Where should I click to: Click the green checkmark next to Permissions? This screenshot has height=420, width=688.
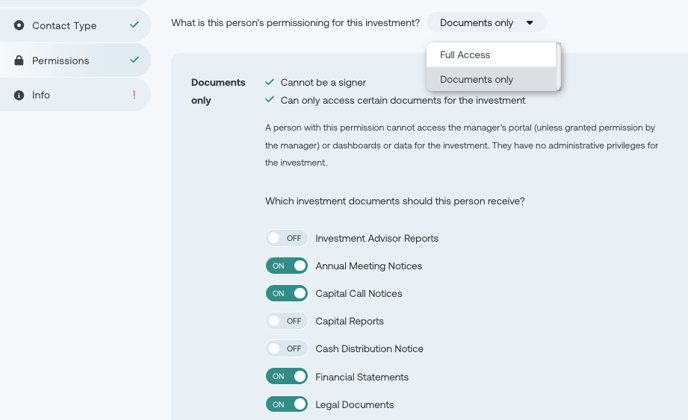[x=134, y=59]
